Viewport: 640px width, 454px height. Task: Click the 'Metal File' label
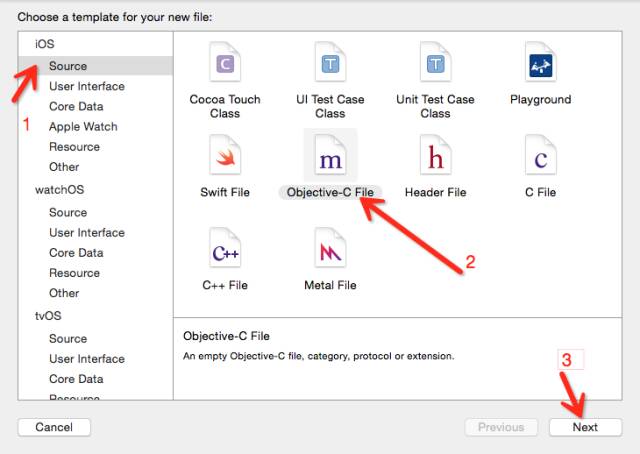330,285
